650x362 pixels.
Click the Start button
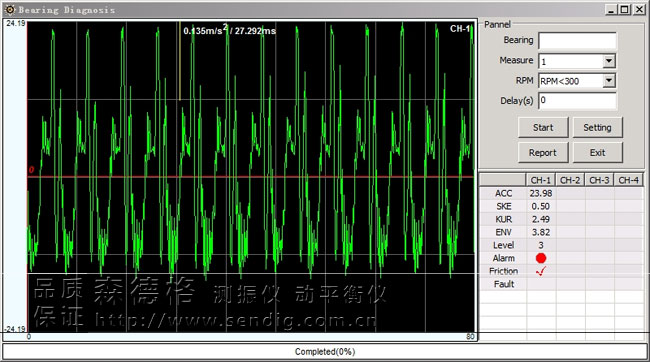click(x=543, y=127)
